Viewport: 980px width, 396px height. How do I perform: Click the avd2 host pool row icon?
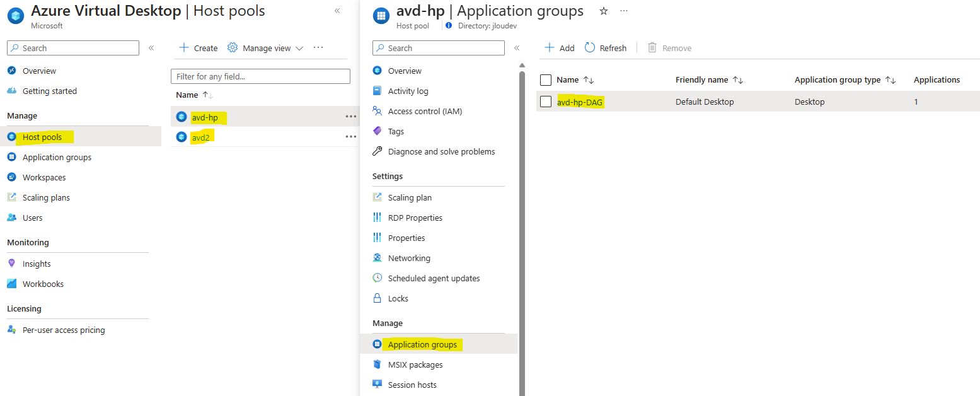pos(182,137)
